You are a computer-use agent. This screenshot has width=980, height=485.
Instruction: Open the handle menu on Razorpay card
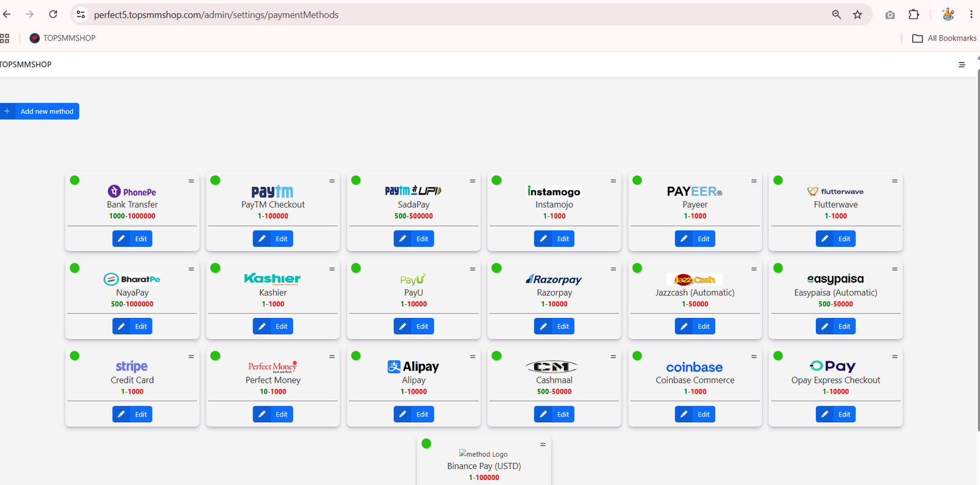pos(613,269)
